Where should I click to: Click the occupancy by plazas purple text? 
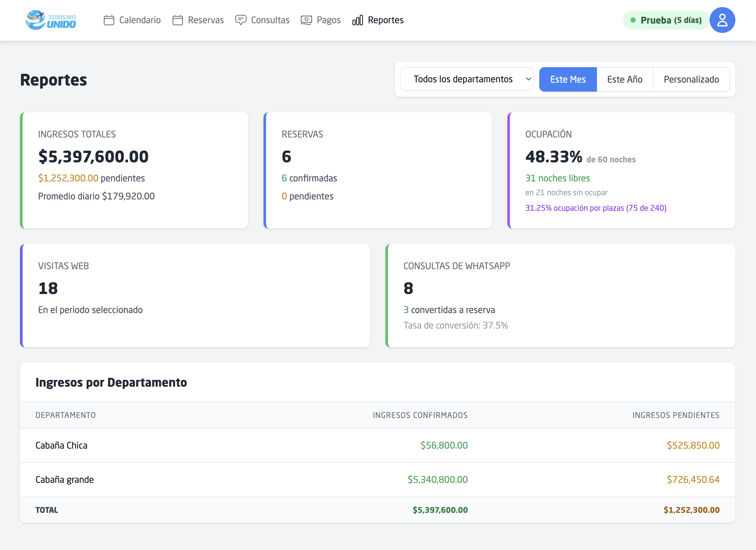(x=595, y=208)
